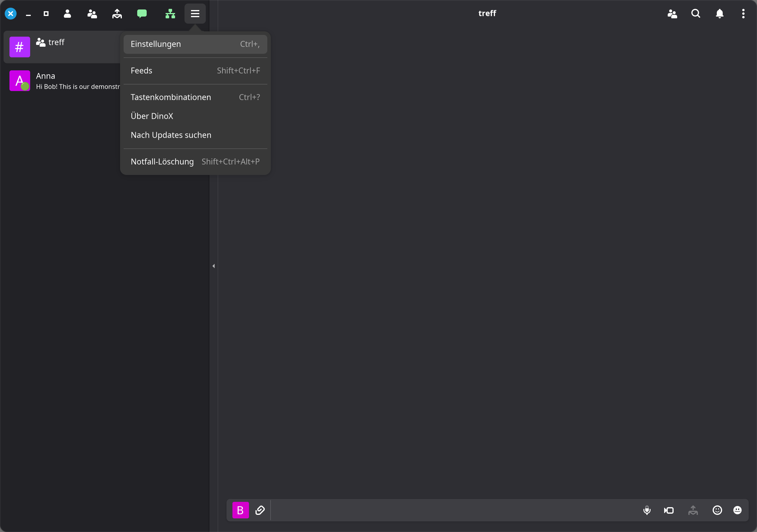This screenshot has height=532, width=757.
Task: Open Über DinoX menu entry
Action: [195, 116]
